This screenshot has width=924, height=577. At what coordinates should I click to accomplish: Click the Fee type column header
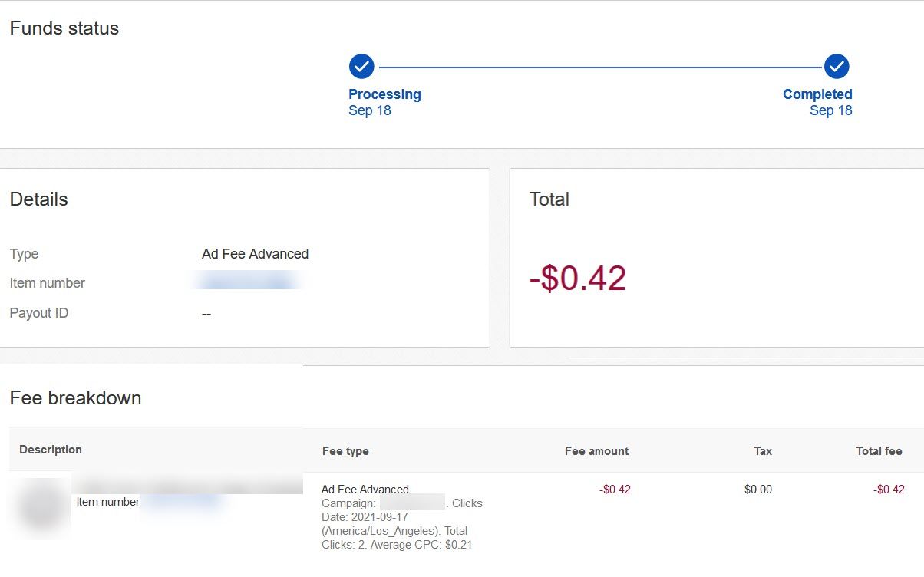coord(345,451)
